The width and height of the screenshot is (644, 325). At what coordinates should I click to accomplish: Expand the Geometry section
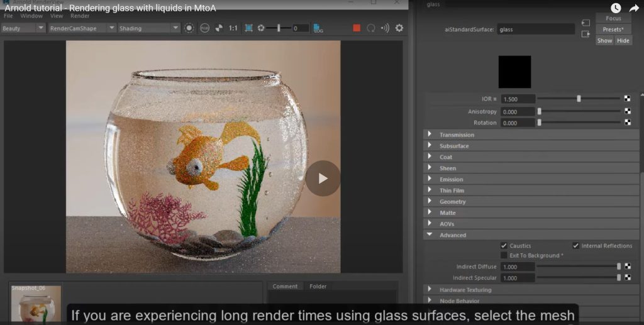(531, 202)
